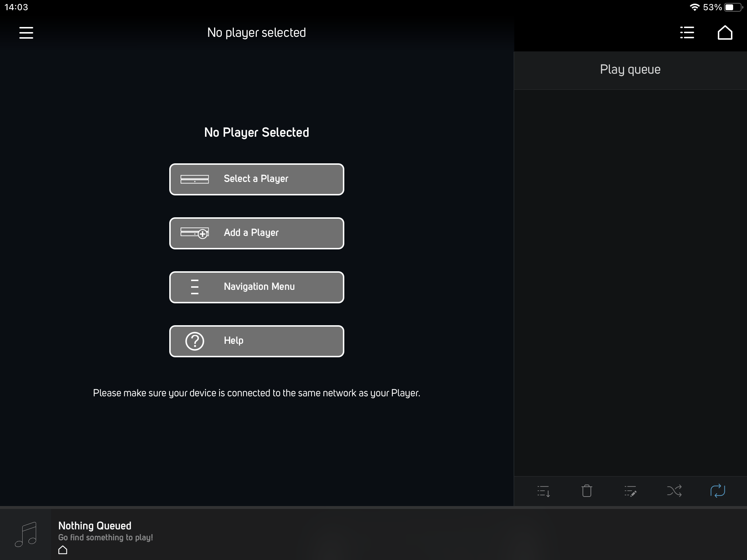Tap small home icon in now-playing bar
The image size is (747, 560).
63,550
